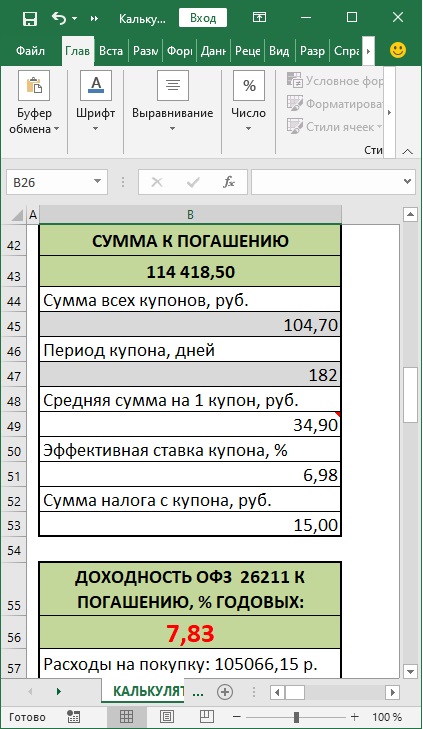Open ribbon display options icon in the title bar
Screen dimensions: 423x729
[x=259, y=18]
